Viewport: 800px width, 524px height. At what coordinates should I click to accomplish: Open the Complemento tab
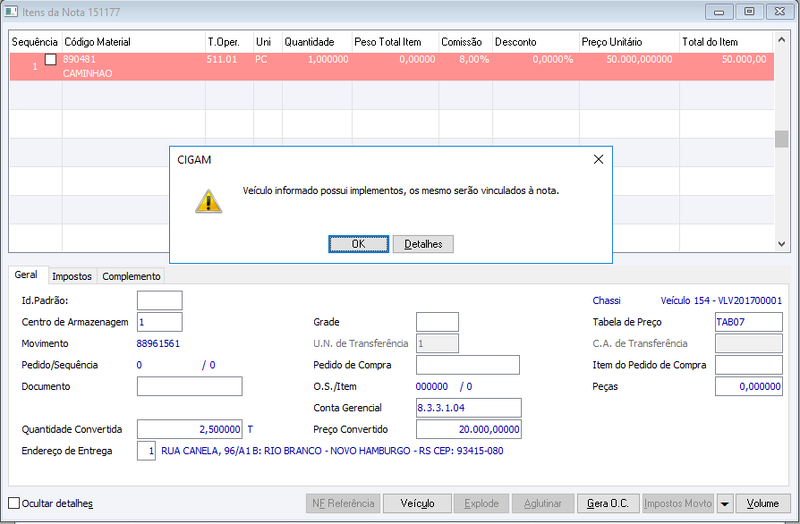[x=131, y=276]
